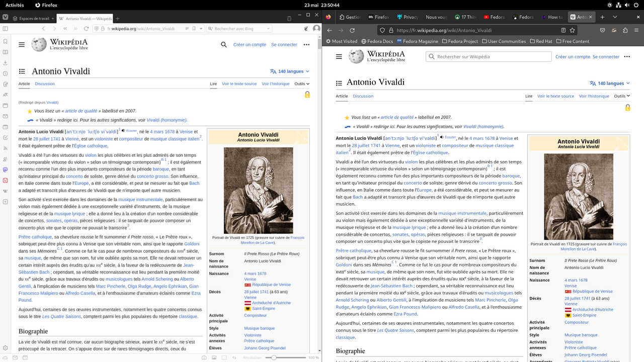
Task: Expand 140 langues dropdown in Firefox page
Action: point(610,83)
